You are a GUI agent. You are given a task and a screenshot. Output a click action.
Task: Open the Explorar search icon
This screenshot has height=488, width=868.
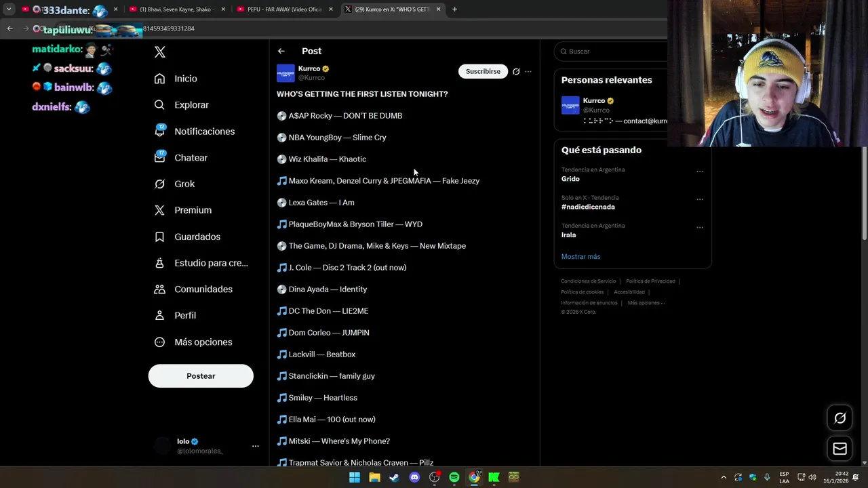coord(159,105)
